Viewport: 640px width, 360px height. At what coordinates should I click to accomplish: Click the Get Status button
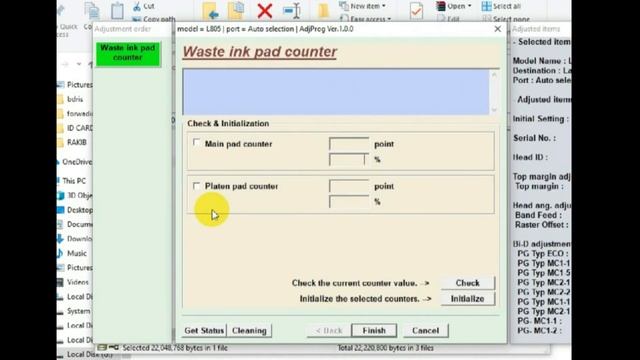(204, 331)
